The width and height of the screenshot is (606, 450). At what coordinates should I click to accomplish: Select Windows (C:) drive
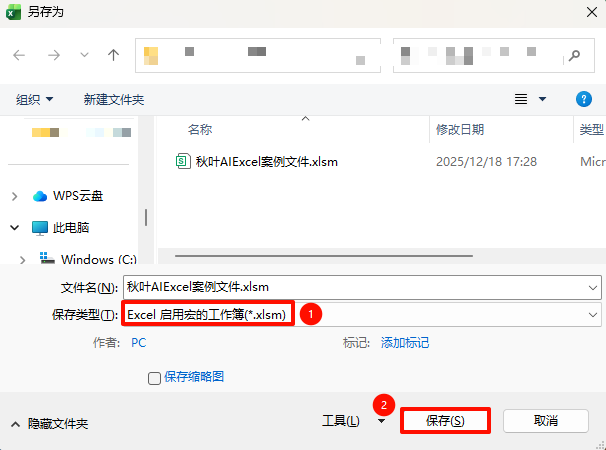(x=99, y=259)
